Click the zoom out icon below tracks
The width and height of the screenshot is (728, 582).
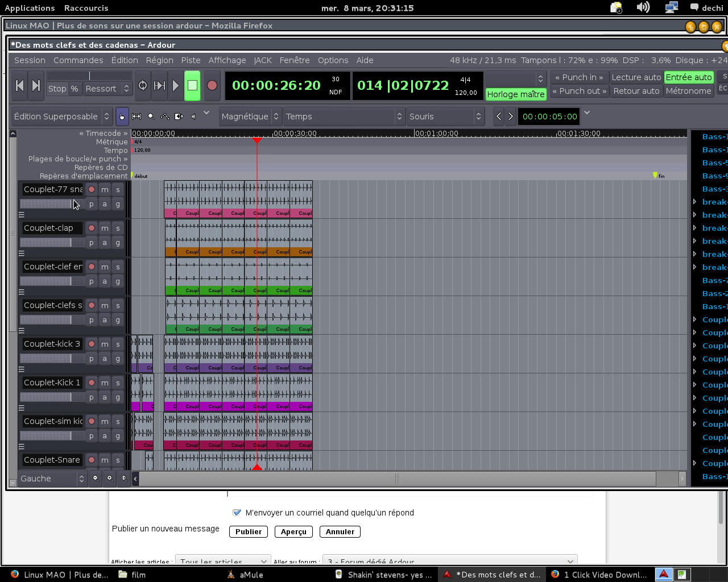[x=96, y=479]
